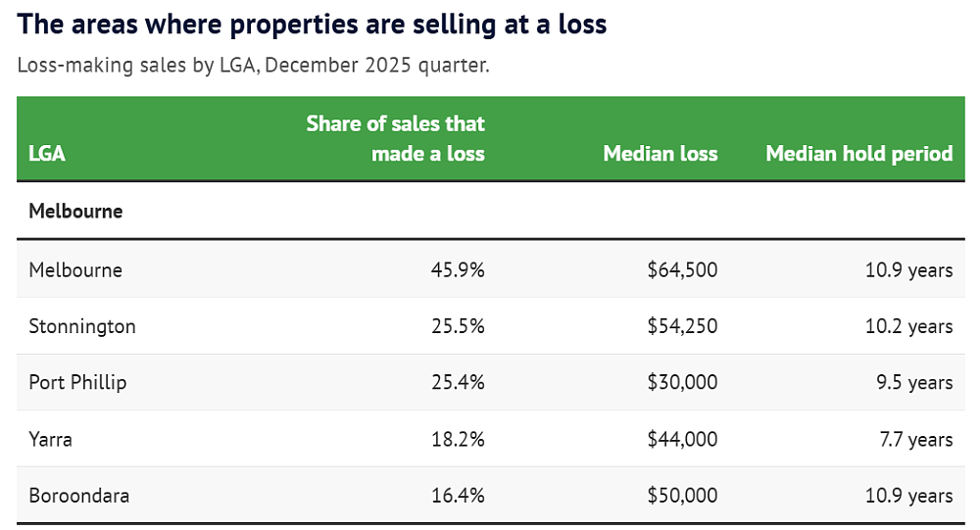Click the Yarra row name
Viewport: 980px width, 530px height.
(50, 439)
